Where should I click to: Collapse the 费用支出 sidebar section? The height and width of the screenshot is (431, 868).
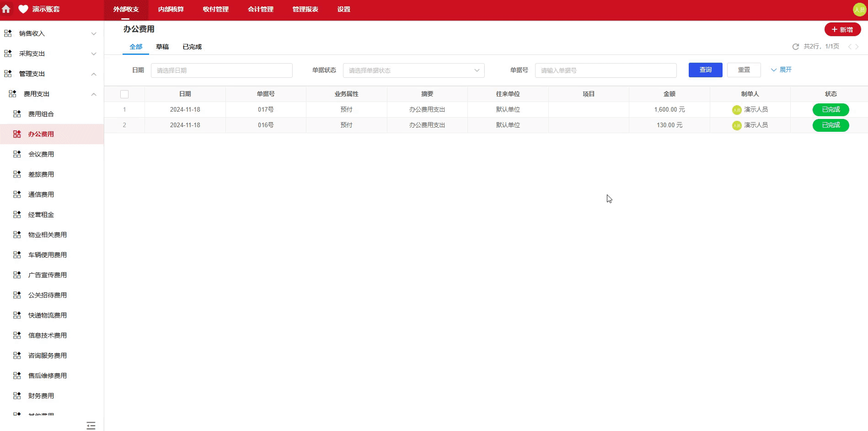click(94, 94)
